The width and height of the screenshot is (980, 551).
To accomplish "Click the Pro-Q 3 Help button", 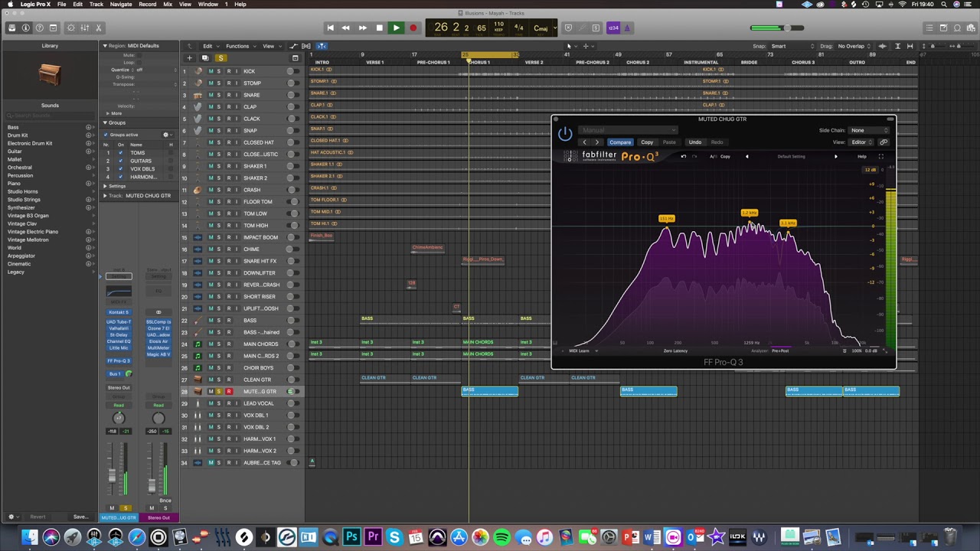I will (862, 156).
